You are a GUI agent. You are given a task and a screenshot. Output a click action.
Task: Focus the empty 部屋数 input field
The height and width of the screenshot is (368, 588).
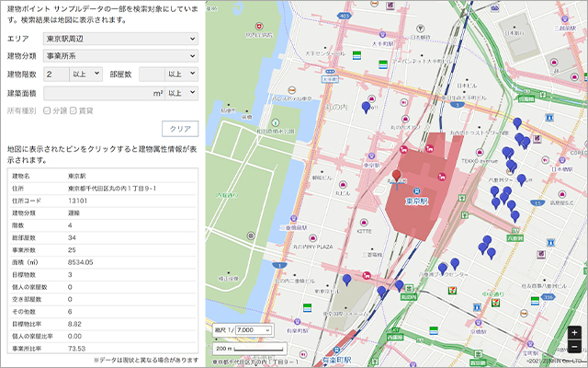(x=152, y=74)
